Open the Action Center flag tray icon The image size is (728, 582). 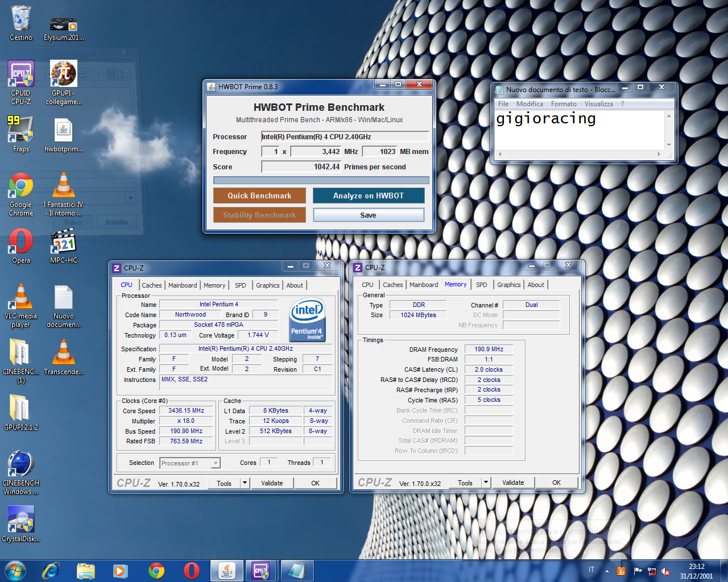[x=638, y=571]
